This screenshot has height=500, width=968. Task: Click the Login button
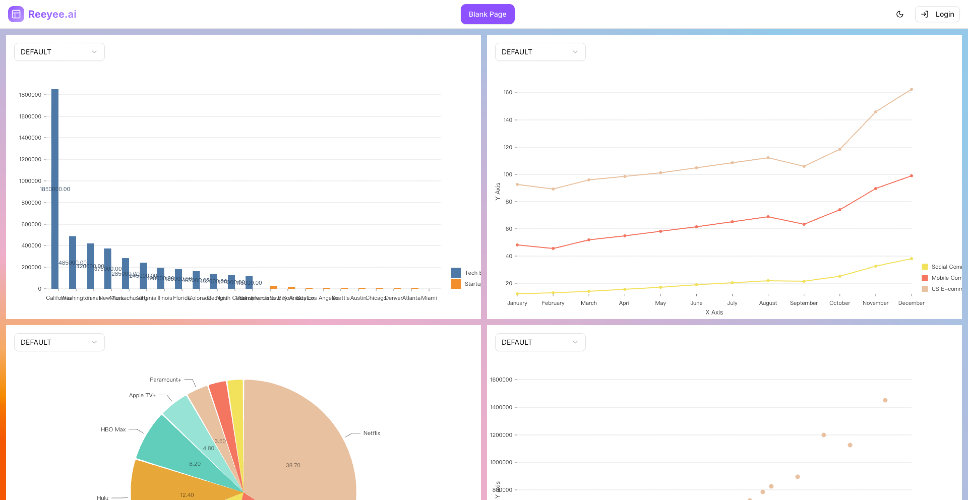(x=937, y=14)
